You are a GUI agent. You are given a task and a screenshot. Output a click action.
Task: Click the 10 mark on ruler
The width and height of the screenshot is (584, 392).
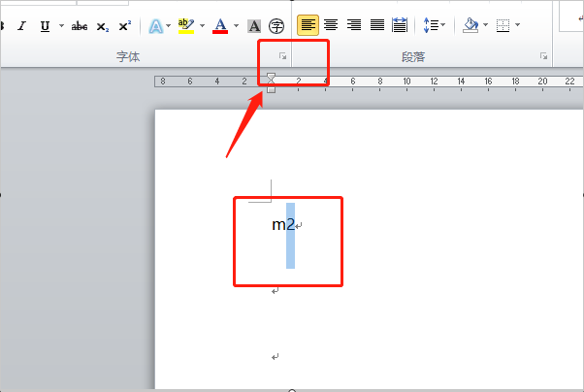[406, 82]
